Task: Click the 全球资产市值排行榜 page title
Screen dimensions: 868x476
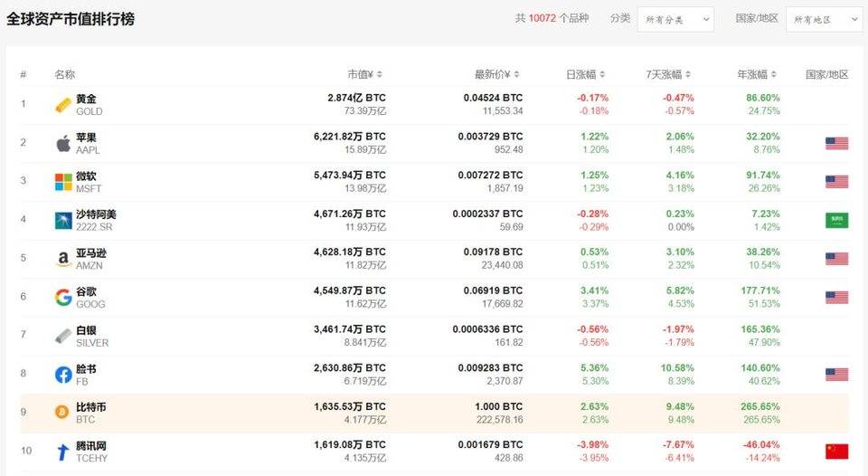Action: [71, 19]
